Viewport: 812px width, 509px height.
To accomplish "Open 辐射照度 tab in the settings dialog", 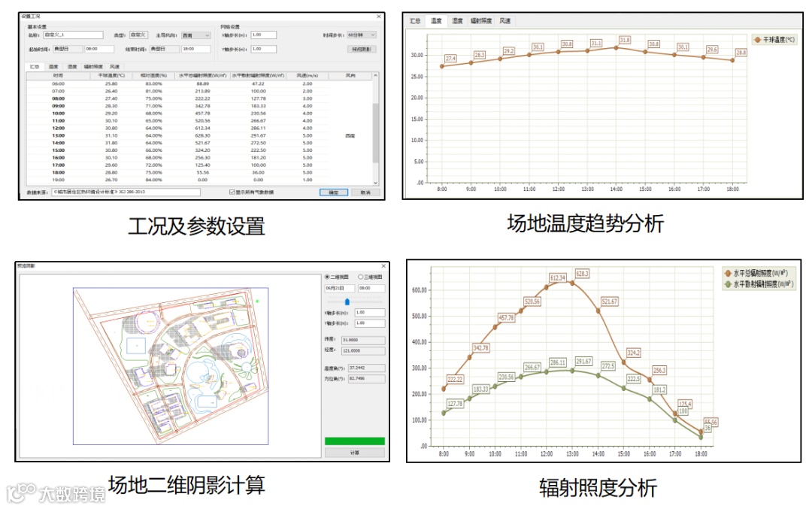I will coord(94,67).
